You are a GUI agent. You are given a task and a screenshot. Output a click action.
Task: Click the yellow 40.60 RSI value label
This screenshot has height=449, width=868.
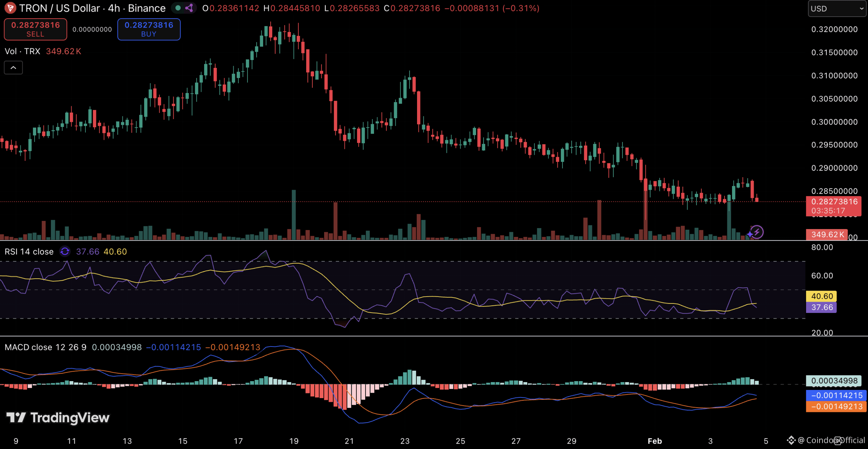tap(821, 296)
